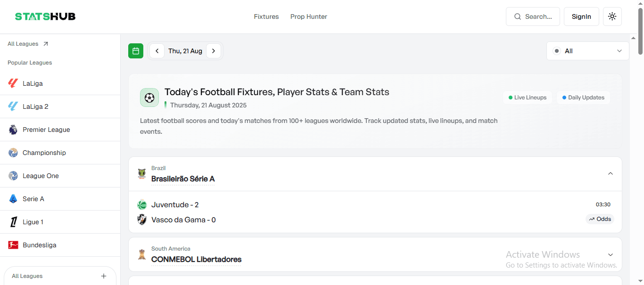Image resolution: width=644 pixels, height=285 pixels.
Task: Toggle the light/dark theme sun icon
Action: pyautogui.click(x=612, y=16)
